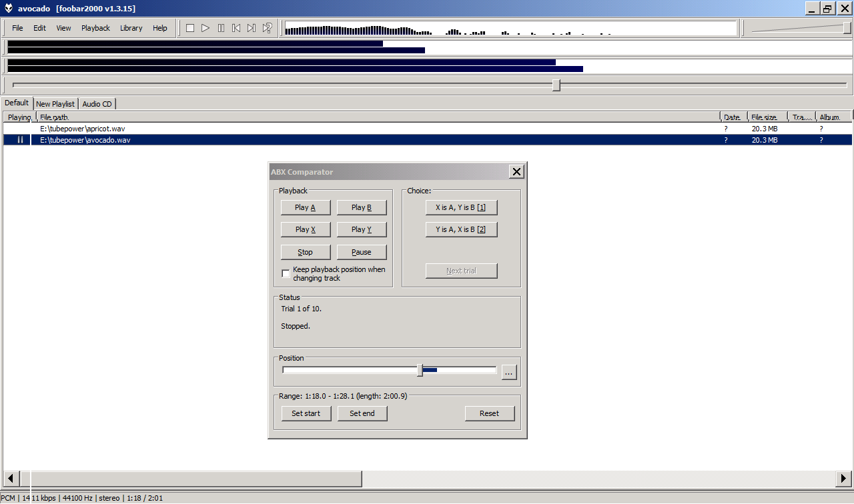Click the horizontal scrollbar thumb

(191, 479)
